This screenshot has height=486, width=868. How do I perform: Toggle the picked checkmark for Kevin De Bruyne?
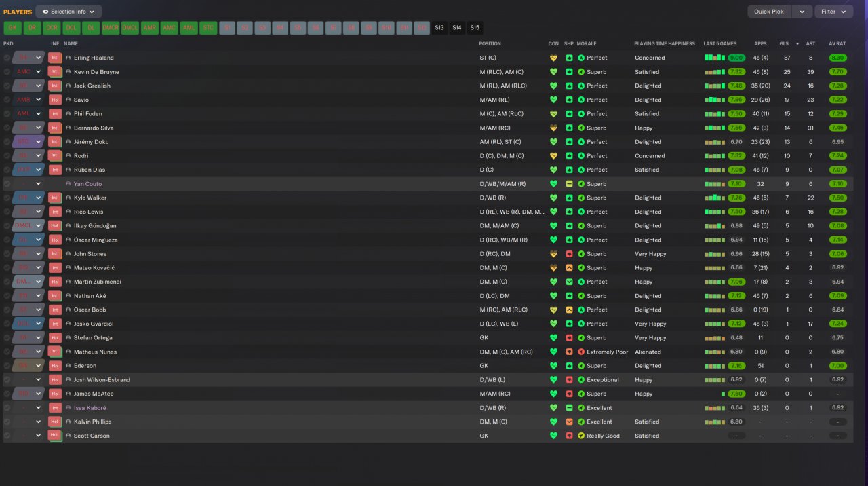[7, 72]
